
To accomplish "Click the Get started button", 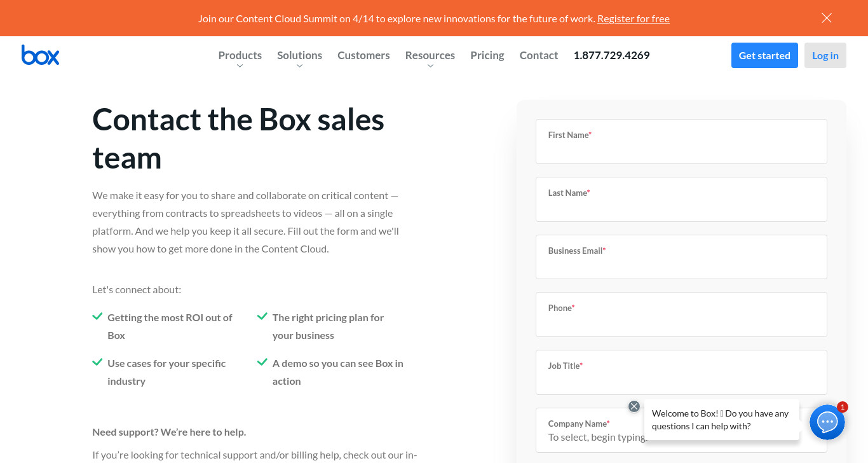I will pos(764,55).
